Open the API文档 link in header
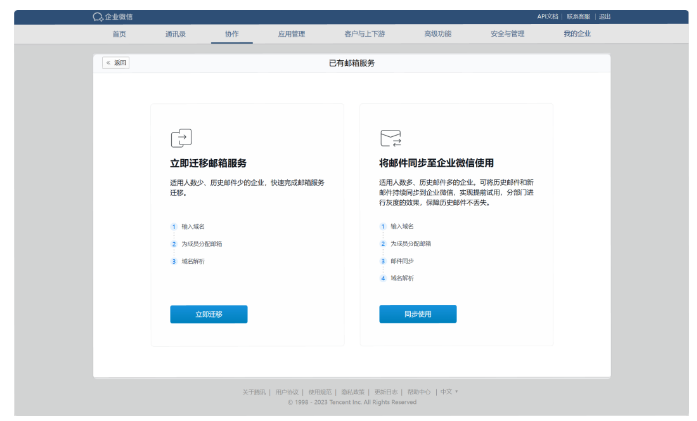The image size is (697, 421). [549, 17]
